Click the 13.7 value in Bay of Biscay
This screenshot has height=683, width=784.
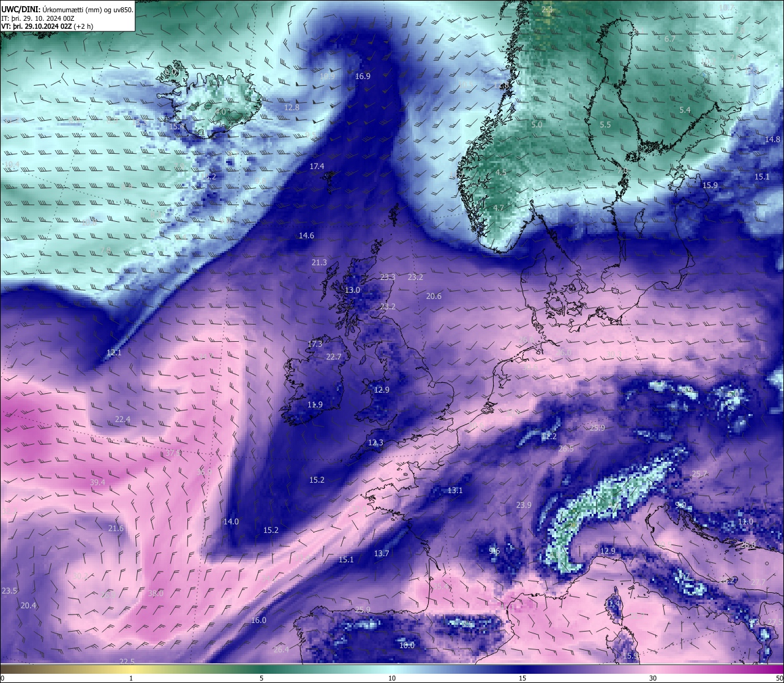[x=382, y=553]
